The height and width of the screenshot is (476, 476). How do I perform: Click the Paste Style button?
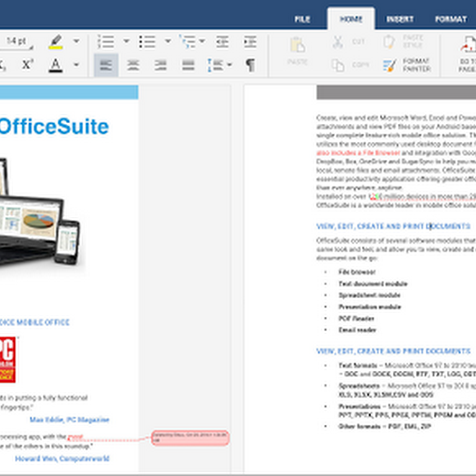(x=402, y=41)
